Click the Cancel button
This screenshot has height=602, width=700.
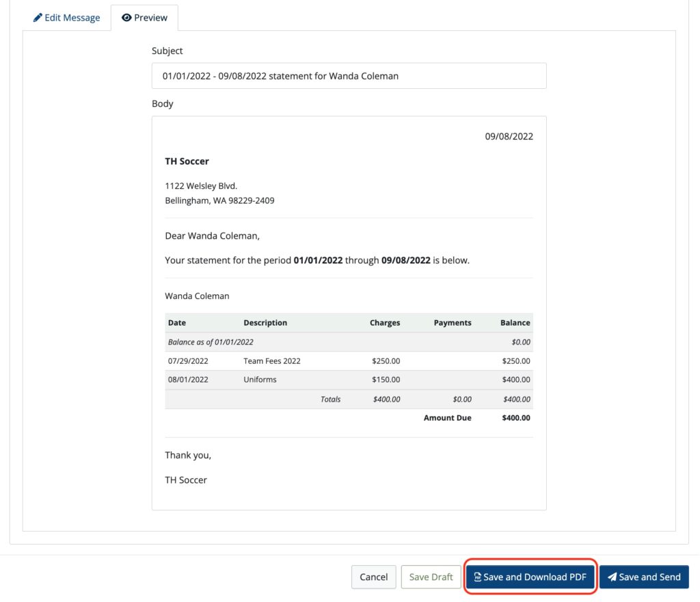coord(373,577)
